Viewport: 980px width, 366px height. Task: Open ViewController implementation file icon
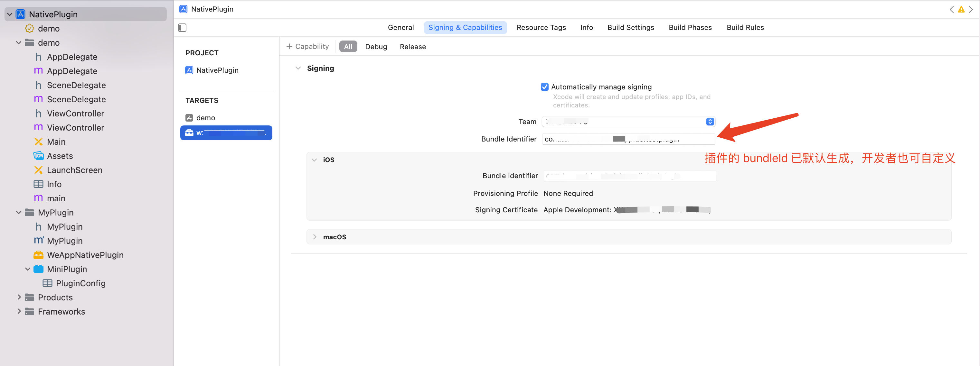pos(38,127)
